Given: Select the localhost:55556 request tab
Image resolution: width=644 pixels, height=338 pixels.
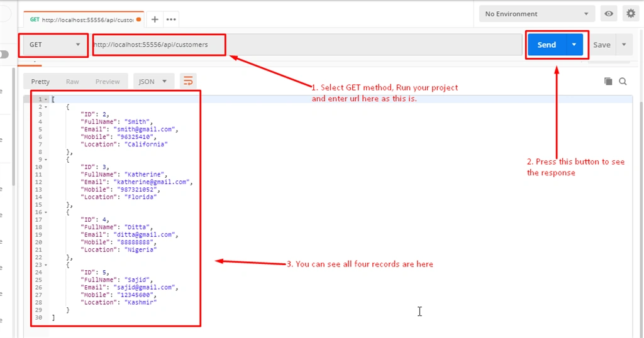Looking at the screenshot, I should tap(84, 19).
